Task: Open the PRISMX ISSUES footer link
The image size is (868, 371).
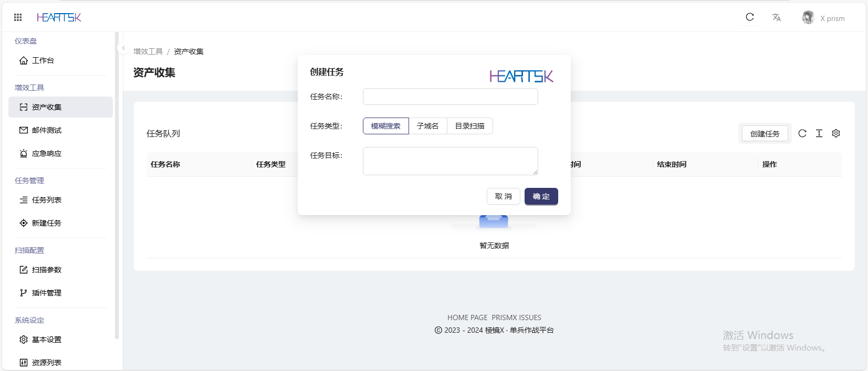Action: (516, 317)
